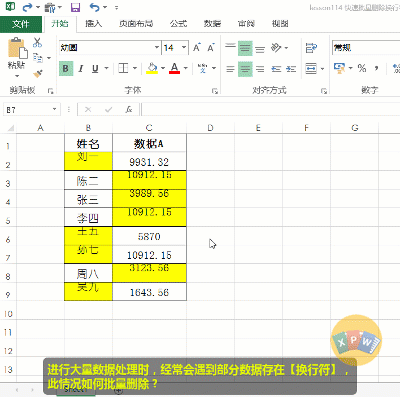Open fill color dropdown arrow
The width and height of the screenshot is (400, 397).
(x=163, y=68)
